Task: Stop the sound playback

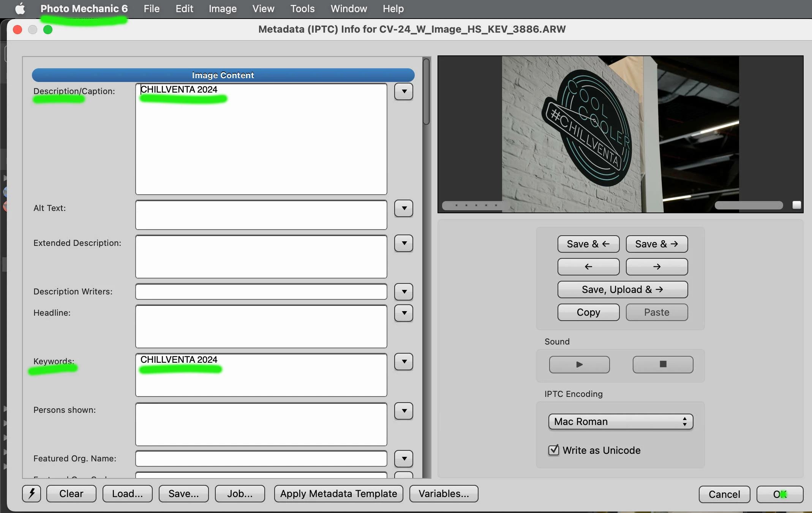Action: point(663,365)
